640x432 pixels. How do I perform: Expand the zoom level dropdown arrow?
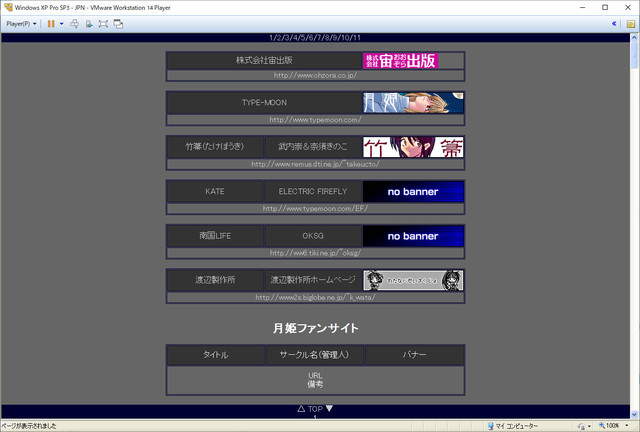click(x=627, y=426)
